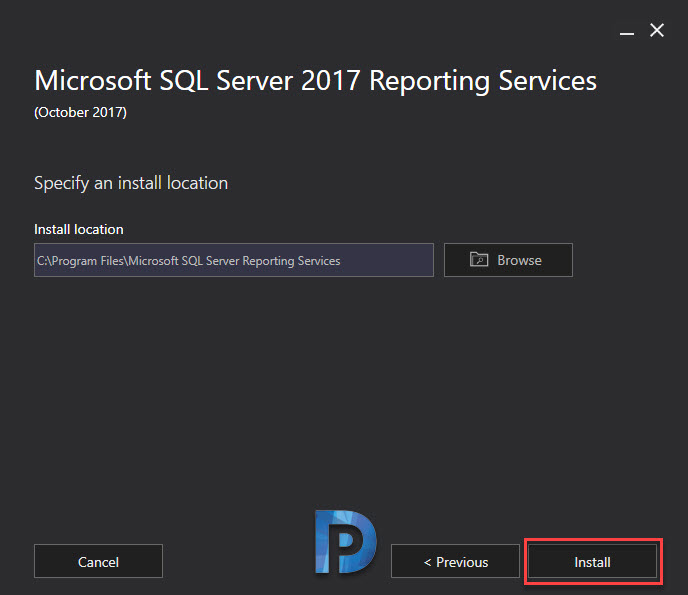Click the 'Cancel' label at the bottom left
Screen dimensions: 688x595
pos(98,562)
